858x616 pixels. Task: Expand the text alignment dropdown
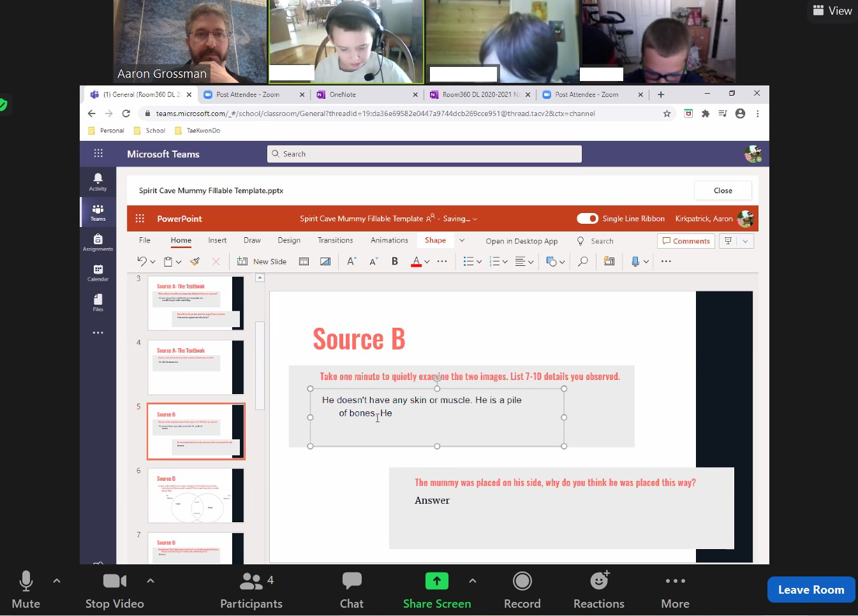coord(531,262)
